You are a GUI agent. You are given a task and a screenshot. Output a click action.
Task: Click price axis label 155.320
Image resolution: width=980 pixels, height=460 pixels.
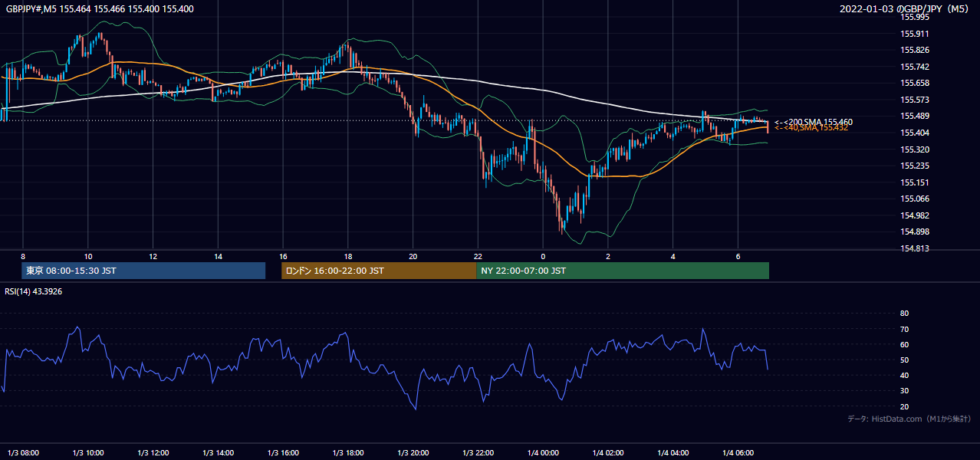[916, 149]
